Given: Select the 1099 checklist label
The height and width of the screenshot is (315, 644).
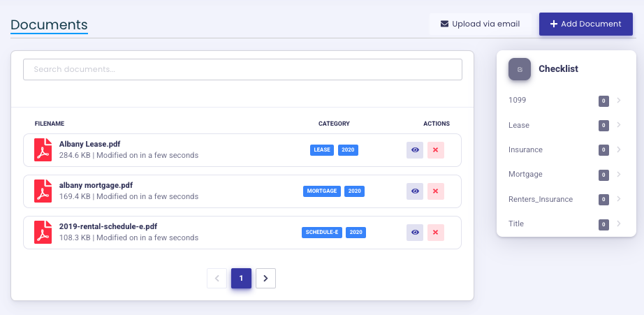Looking at the screenshot, I should click(x=517, y=100).
